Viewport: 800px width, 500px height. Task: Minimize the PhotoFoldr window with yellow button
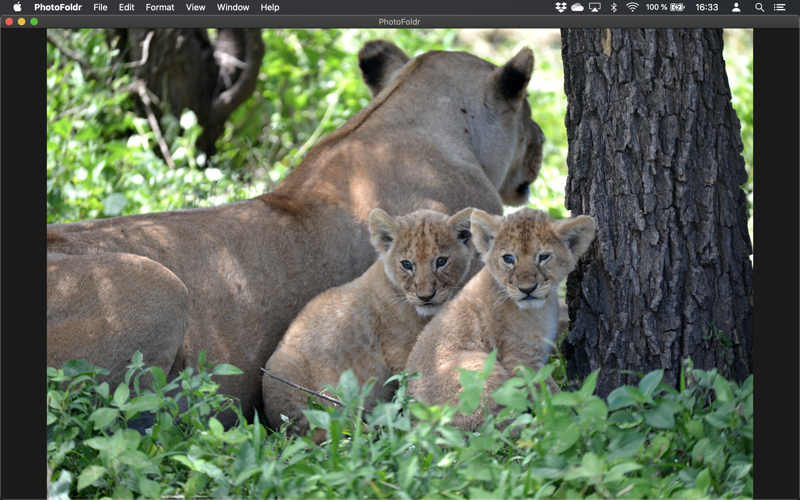point(21,21)
